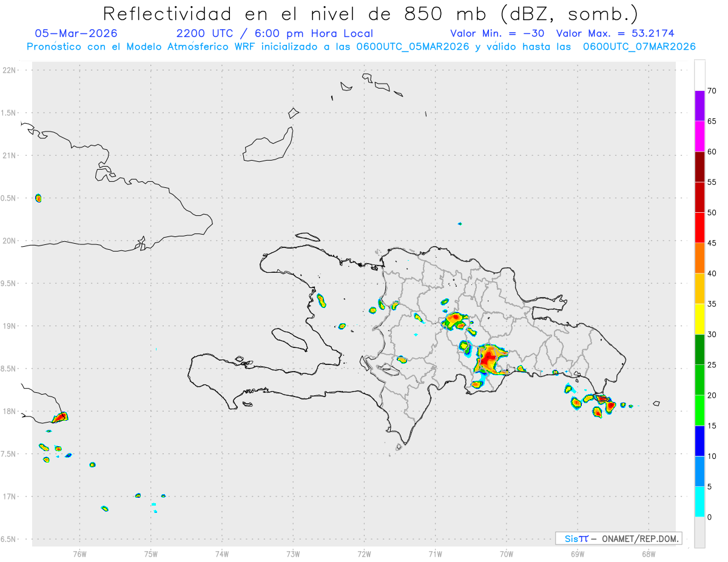Click the longitude label "73W"
This screenshot has height=562, width=728.
293,554
